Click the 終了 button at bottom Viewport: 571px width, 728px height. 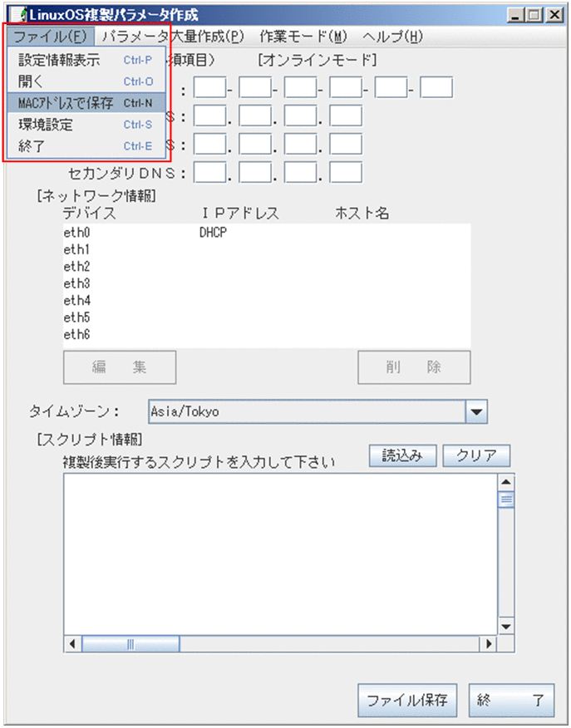point(511,700)
